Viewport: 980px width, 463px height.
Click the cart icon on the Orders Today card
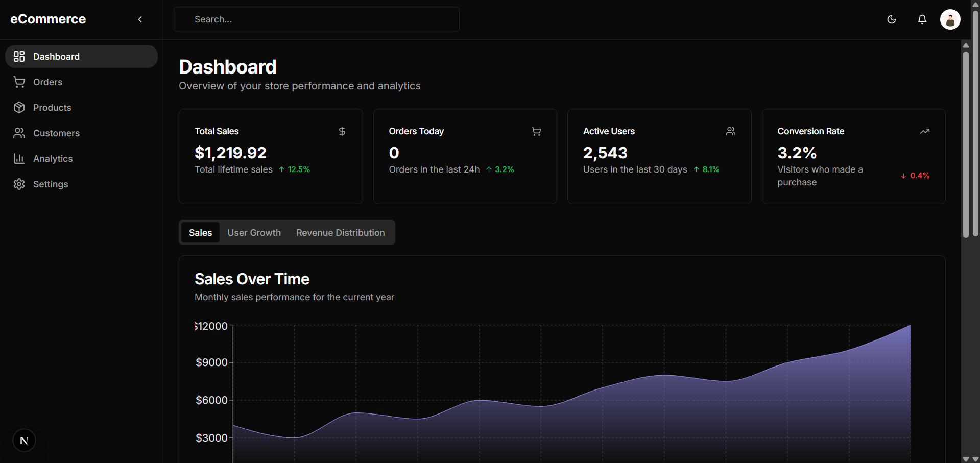(x=536, y=131)
